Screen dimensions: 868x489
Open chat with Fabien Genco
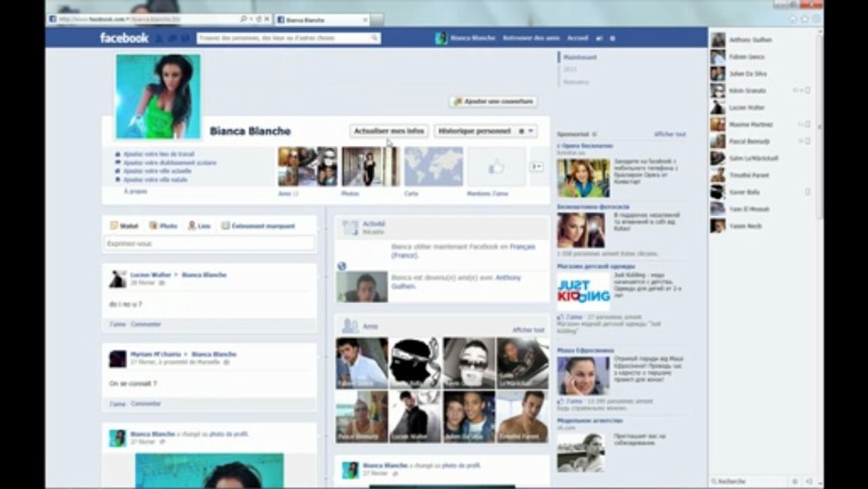[x=760, y=57]
